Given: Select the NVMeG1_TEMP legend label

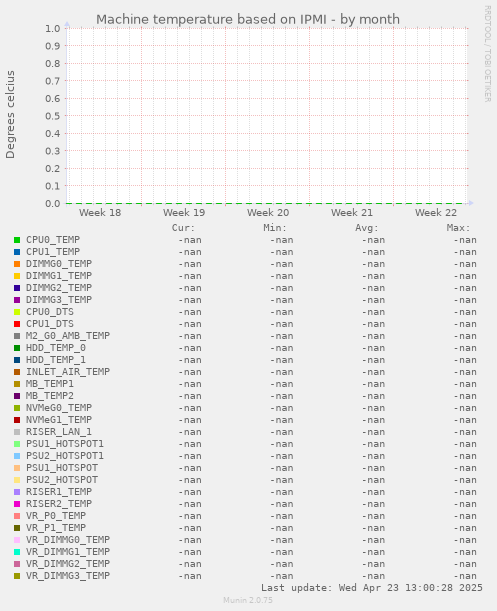Looking at the screenshot, I should click(59, 420).
